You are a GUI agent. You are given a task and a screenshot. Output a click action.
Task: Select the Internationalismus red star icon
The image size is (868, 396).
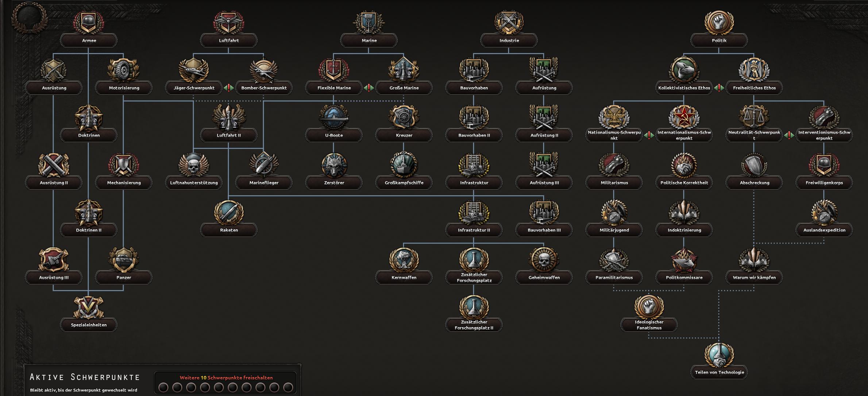pyautogui.click(x=684, y=117)
